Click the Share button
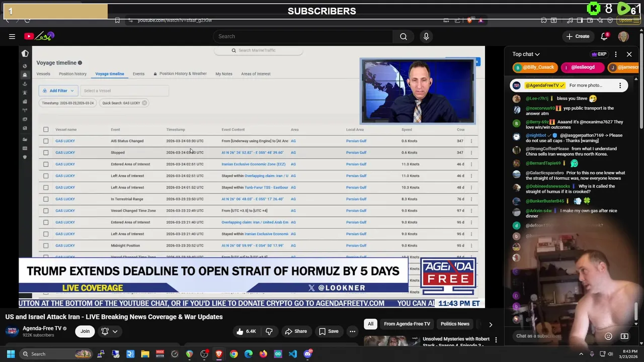 click(296, 331)
